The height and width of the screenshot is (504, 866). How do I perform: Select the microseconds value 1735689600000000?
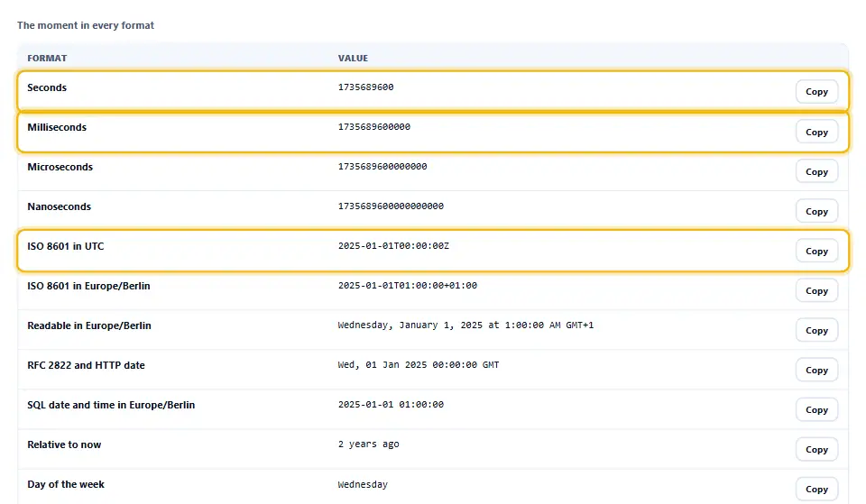pos(382,167)
